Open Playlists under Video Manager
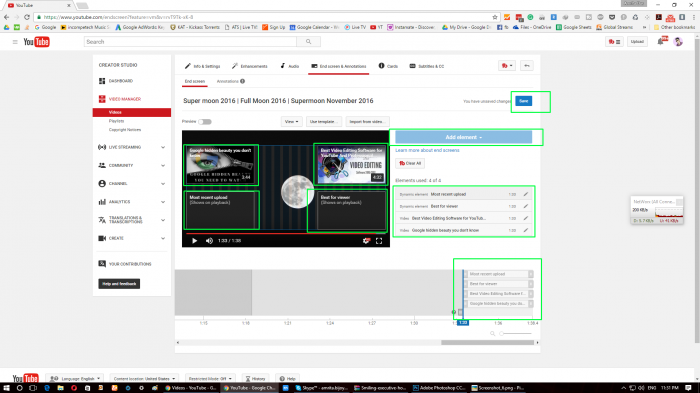This screenshot has width=700, height=393. click(x=117, y=121)
